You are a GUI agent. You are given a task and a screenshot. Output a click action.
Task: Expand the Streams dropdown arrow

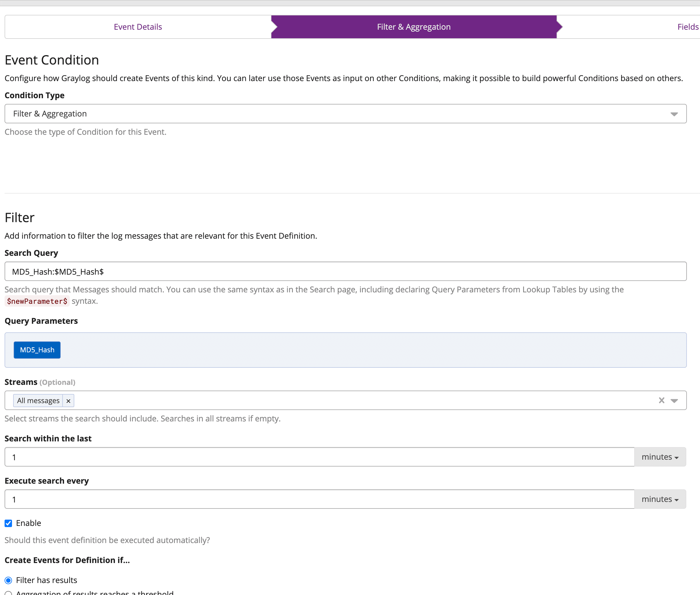674,401
